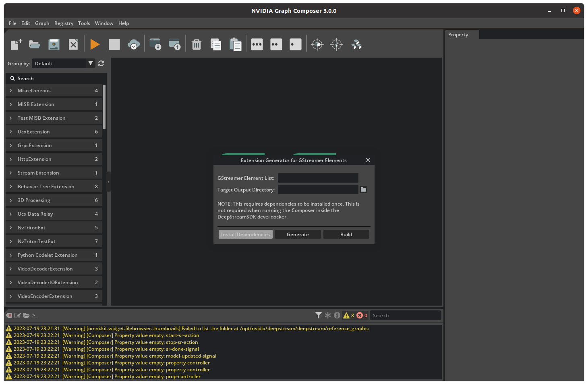Click the console Search field
Image resolution: width=588 pixels, height=385 pixels.
(405, 315)
